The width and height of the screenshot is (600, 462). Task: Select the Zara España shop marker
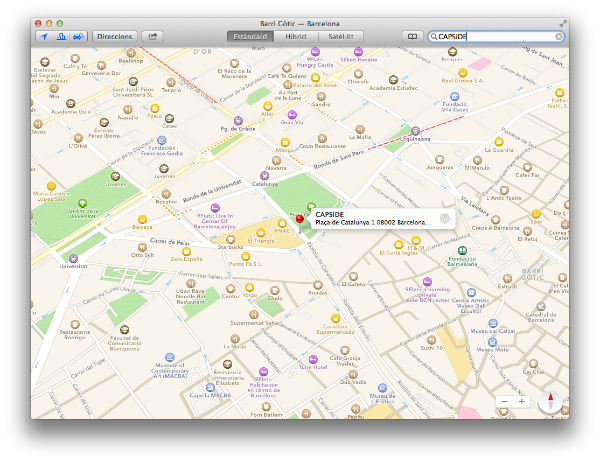click(x=186, y=251)
